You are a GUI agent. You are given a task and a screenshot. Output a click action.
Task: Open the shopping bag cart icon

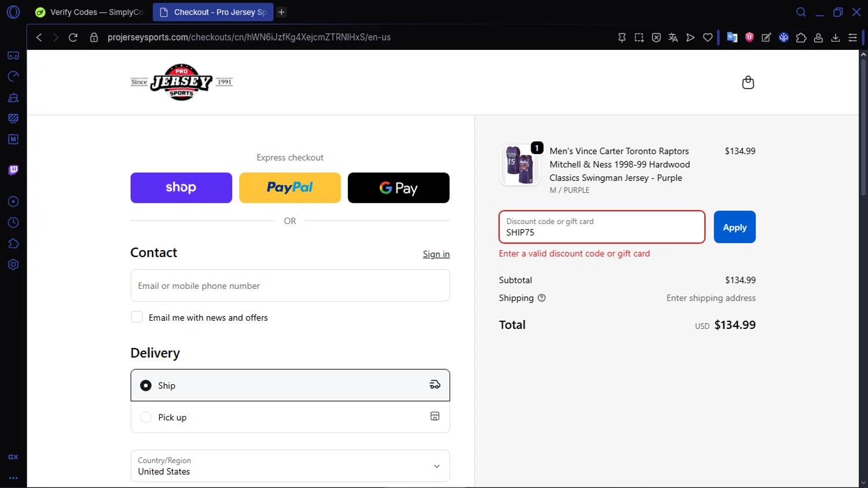pos(748,82)
